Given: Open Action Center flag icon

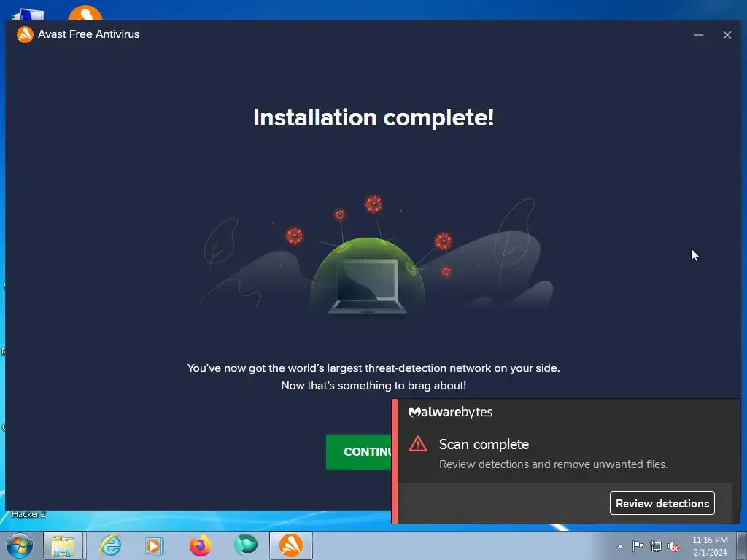Looking at the screenshot, I should point(638,546).
